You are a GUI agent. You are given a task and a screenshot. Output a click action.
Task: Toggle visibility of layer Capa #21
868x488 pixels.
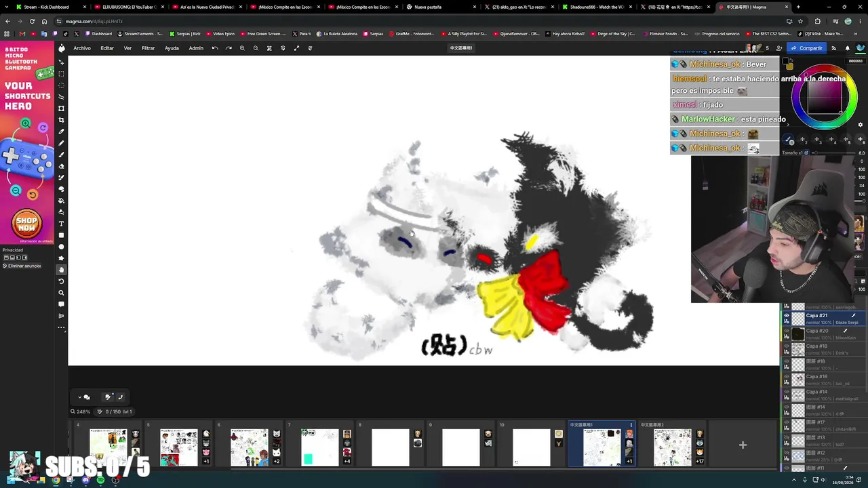click(x=787, y=316)
